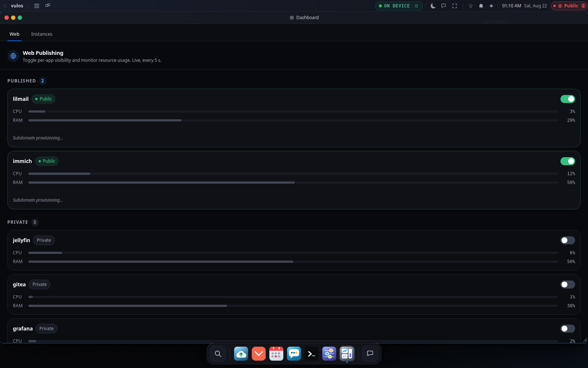Click the lilmail CPU usage bar
The width and height of the screenshot is (588, 368).
293,112
